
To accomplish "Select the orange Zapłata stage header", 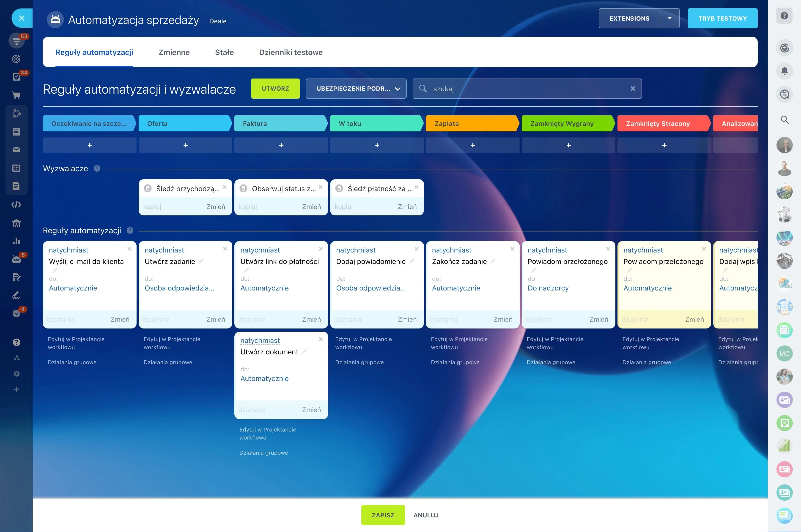I will pyautogui.click(x=472, y=124).
